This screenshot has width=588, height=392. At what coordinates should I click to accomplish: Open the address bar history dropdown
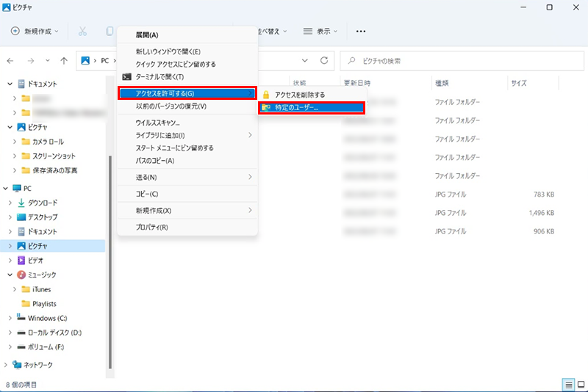[x=305, y=60]
